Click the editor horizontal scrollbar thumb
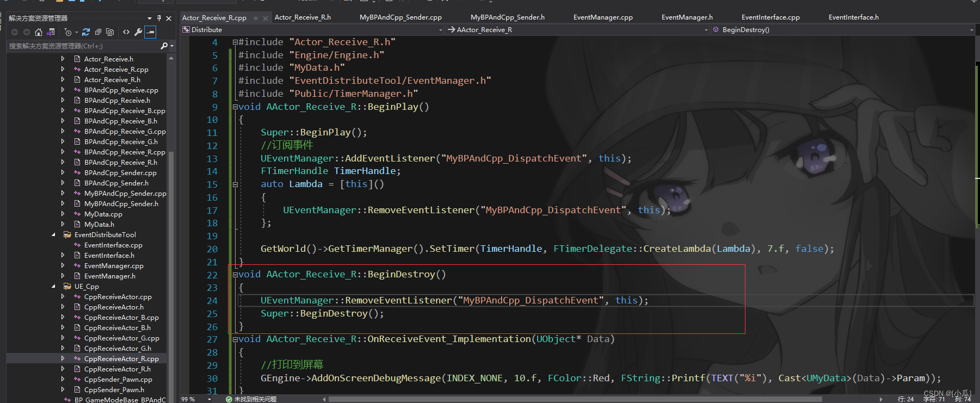Screen dimensions: 980x403 (x=575, y=399)
